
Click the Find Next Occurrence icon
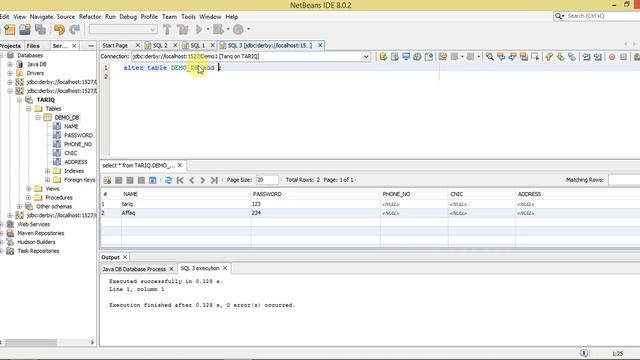pyautogui.click(x=512, y=57)
